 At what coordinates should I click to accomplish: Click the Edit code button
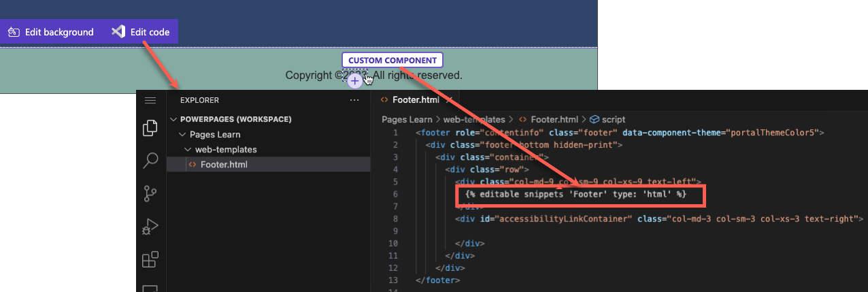tap(140, 32)
